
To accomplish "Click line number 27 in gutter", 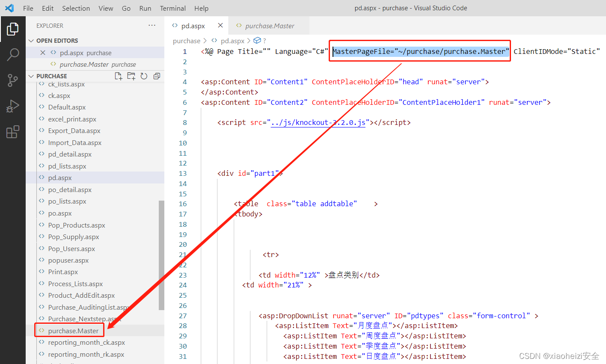I will coord(183,316).
